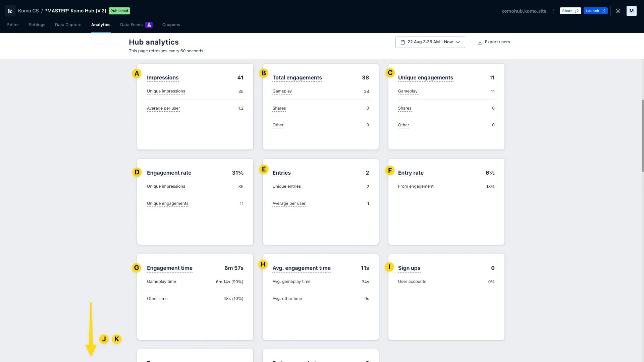Click the Entry rate heading
This screenshot has width=644, height=362.
coord(411,173)
